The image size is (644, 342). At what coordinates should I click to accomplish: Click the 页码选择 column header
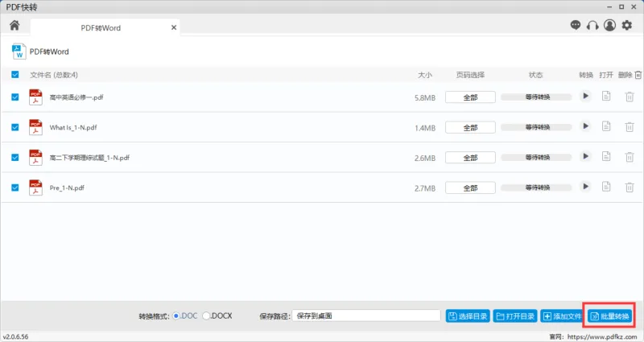tap(470, 75)
